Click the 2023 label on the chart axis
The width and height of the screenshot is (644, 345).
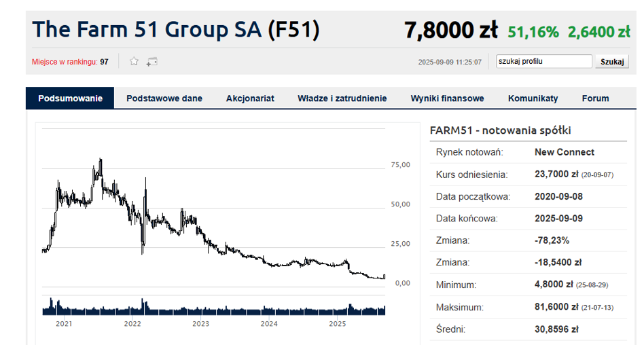click(x=200, y=324)
